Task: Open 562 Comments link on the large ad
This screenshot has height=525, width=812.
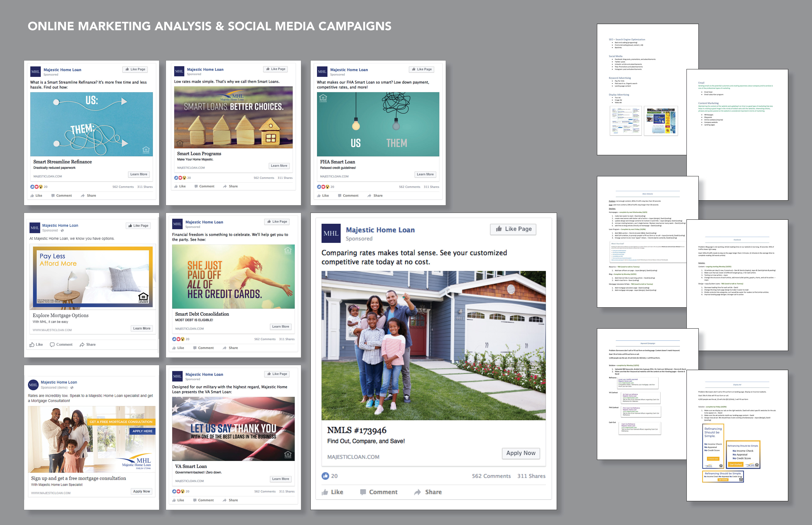Action: coord(491,476)
